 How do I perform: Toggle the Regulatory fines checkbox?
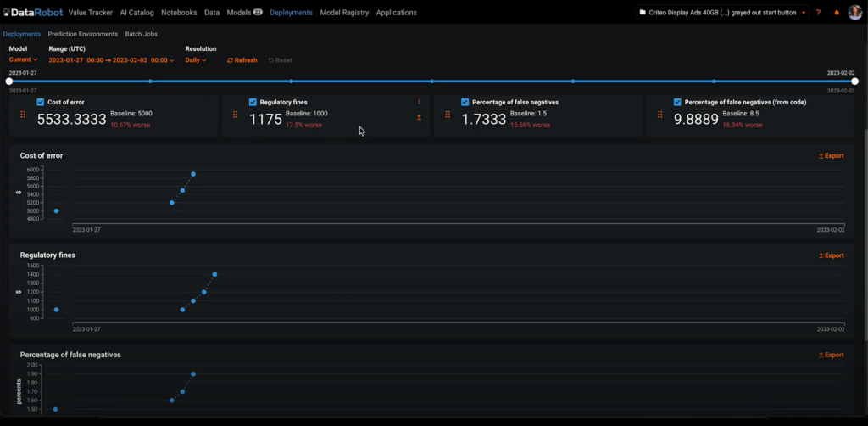253,102
